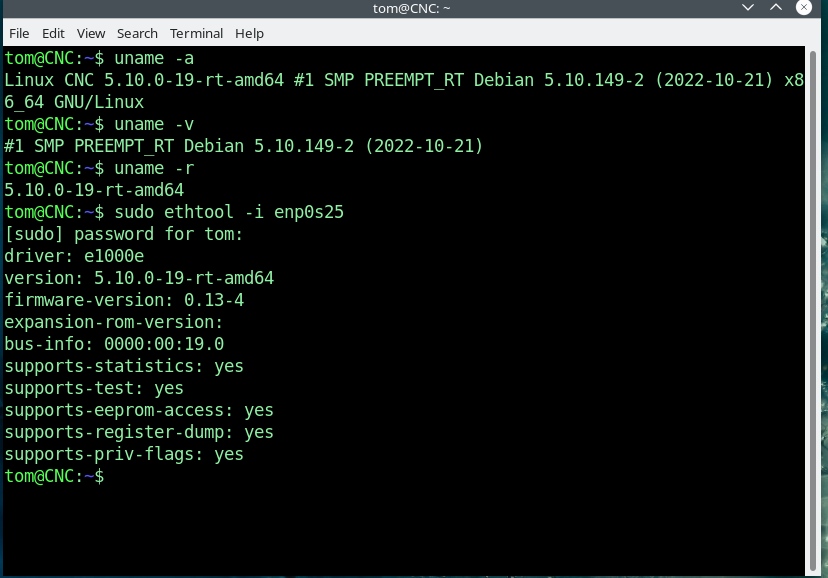The width and height of the screenshot is (828, 578).
Task: Click the 'bus-info: 0000:00:19.0' line
Action: coord(114,344)
